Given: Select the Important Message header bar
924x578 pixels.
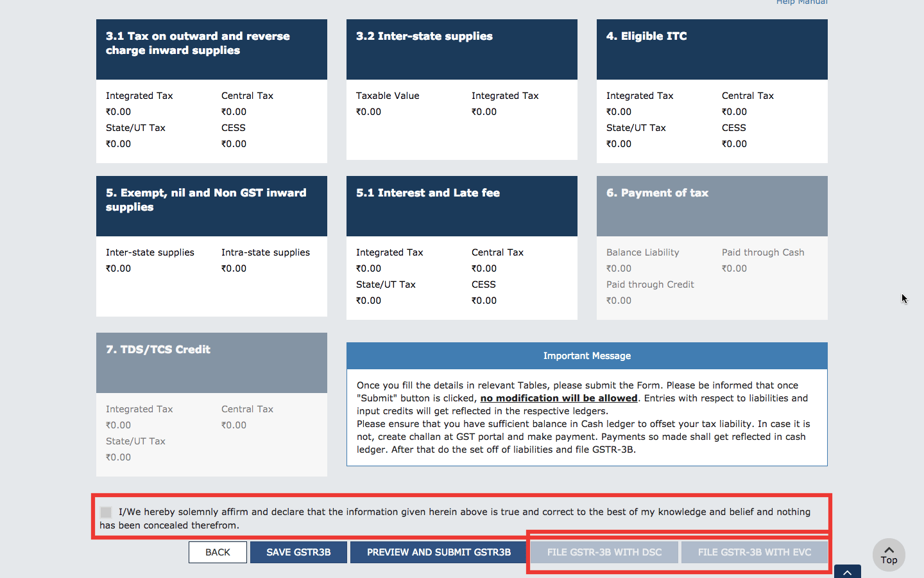Looking at the screenshot, I should (586, 355).
